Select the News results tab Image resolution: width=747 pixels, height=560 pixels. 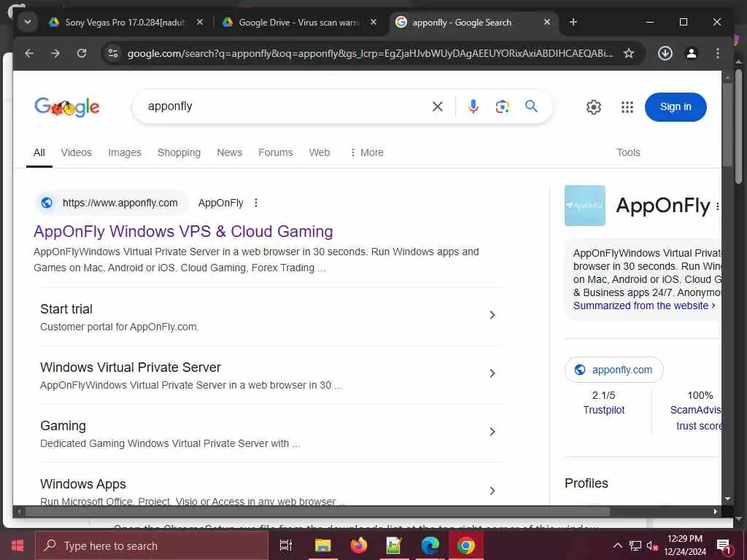pyautogui.click(x=229, y=152)
